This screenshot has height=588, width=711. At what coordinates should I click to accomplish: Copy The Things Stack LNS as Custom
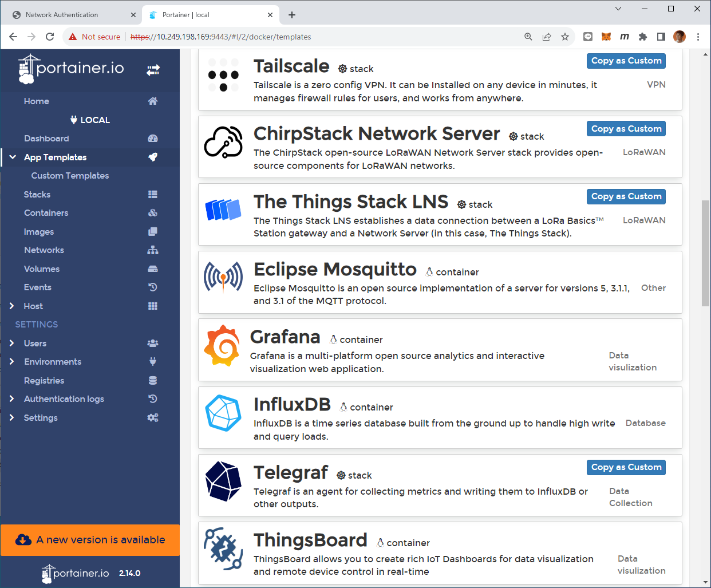626,196
